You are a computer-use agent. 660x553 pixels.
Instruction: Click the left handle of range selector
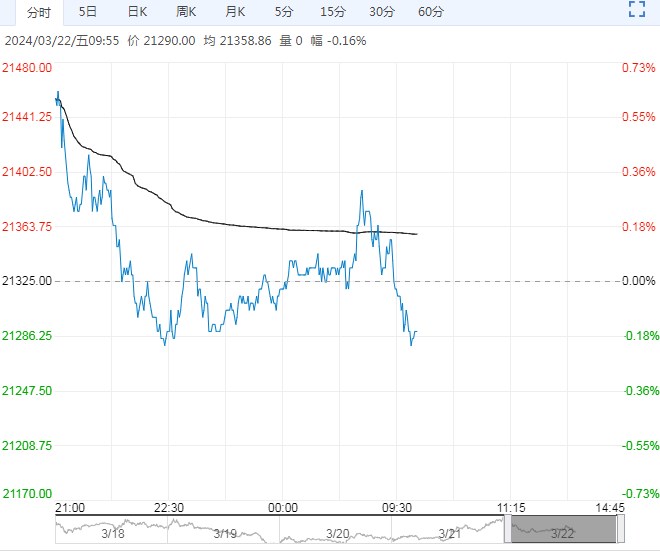[x=508, y=529]
